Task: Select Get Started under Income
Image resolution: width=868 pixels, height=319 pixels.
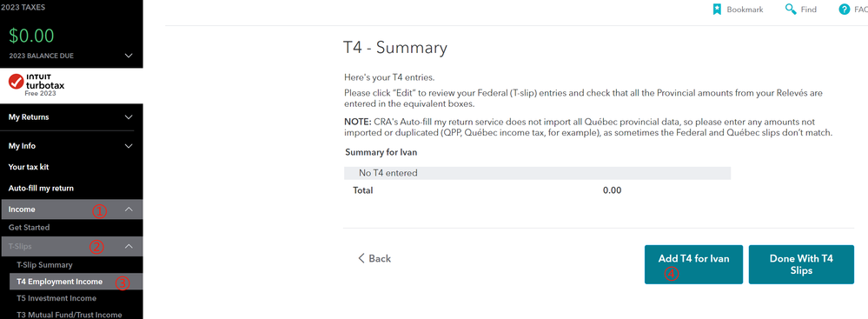Action: pos(29,228)
